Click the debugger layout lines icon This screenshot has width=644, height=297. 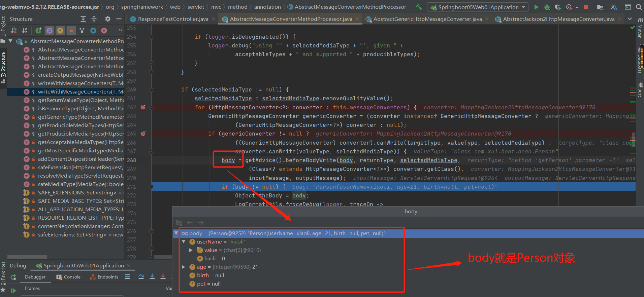127,277
